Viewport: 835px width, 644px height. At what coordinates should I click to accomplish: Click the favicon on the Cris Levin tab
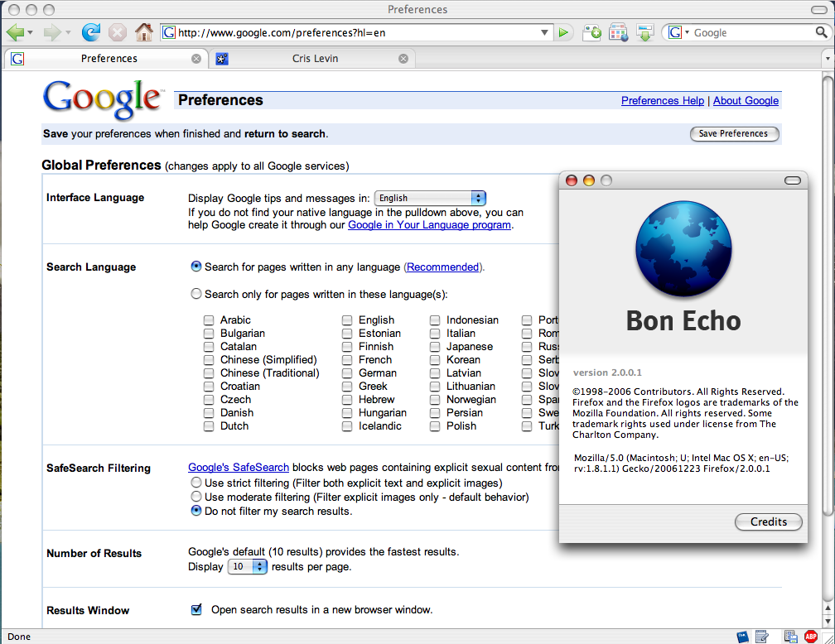[x=222, y=59]
